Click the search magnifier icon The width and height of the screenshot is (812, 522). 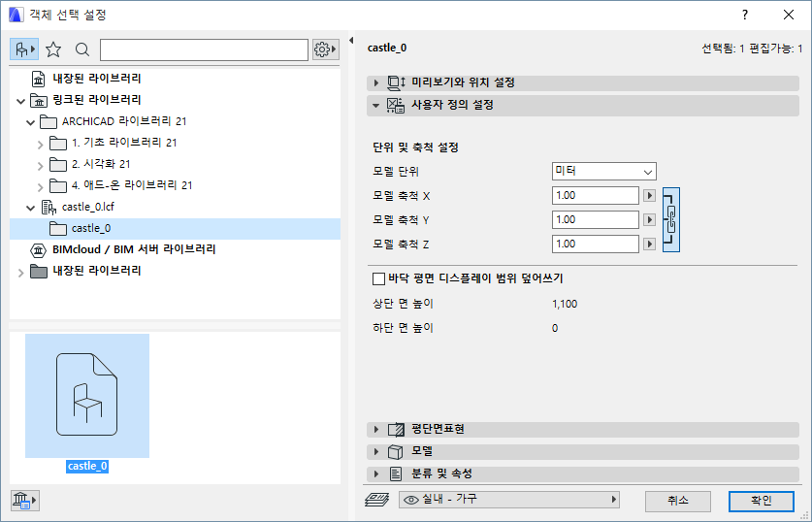pos(82,49)
